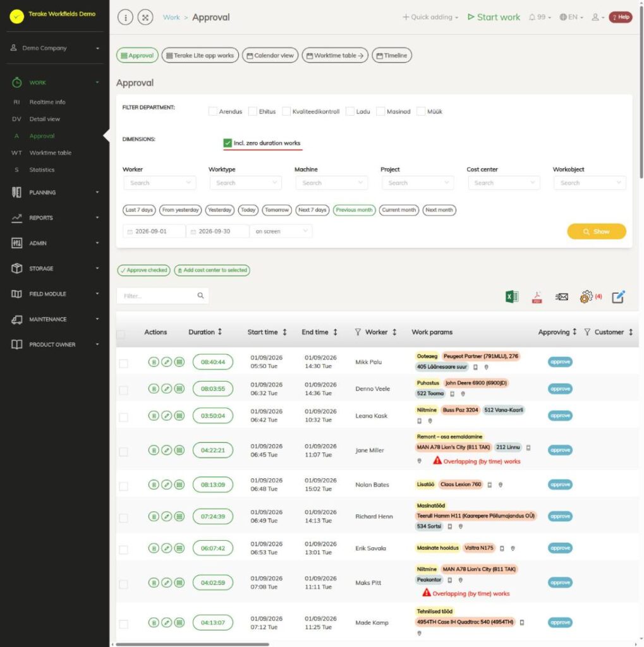
Task: Click the table Filter text field
Action: 162,296
